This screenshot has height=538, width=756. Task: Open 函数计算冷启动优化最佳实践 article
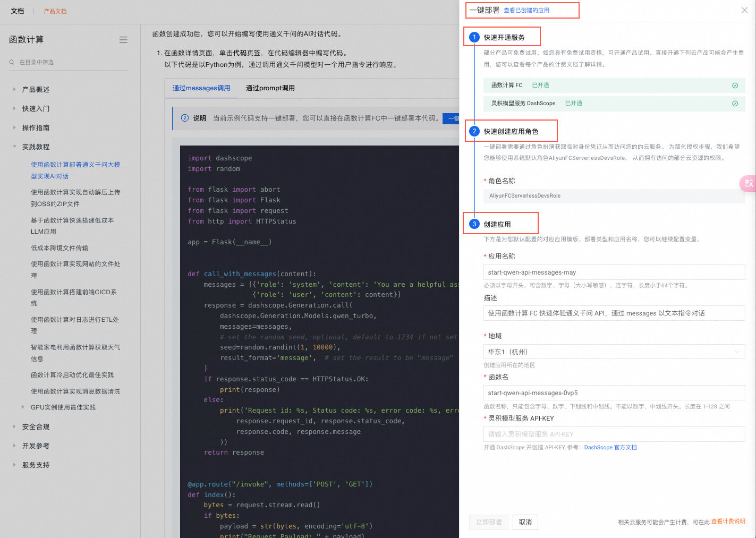(x=72, y=375)
